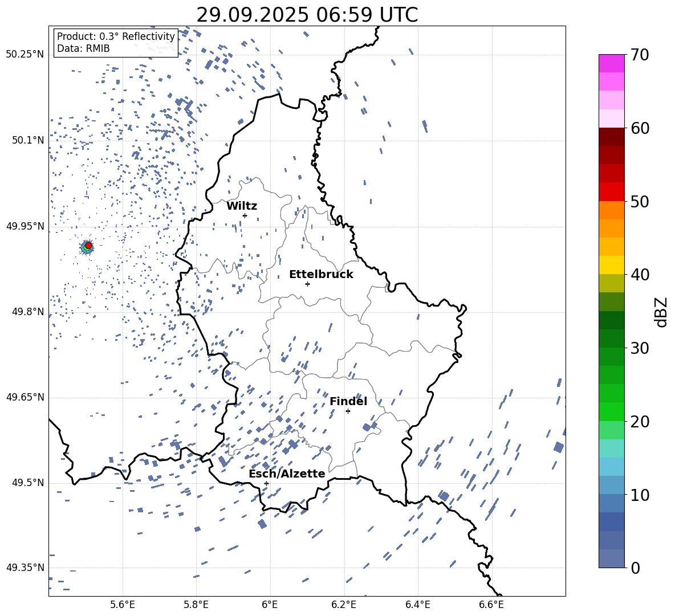Click the Esch/Alzette station cross marker
675x616 pixels.
click(266, 483)
